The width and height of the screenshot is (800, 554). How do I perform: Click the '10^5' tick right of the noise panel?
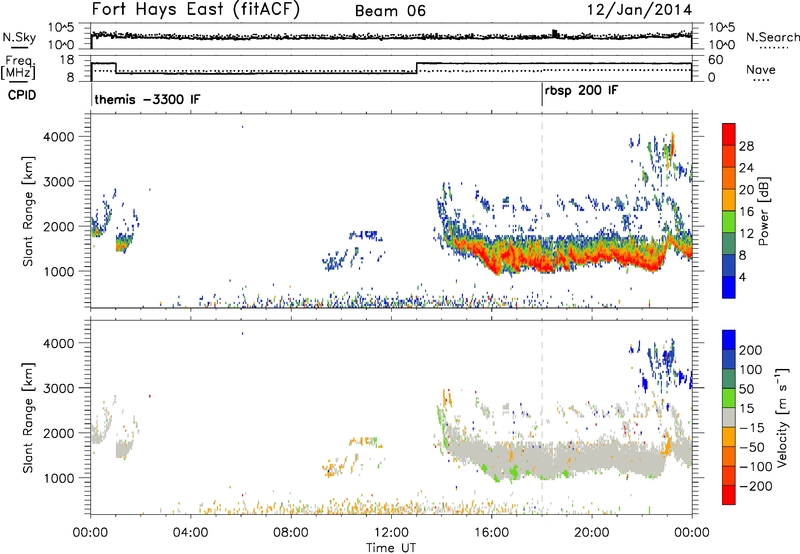[x=722, y=28]
